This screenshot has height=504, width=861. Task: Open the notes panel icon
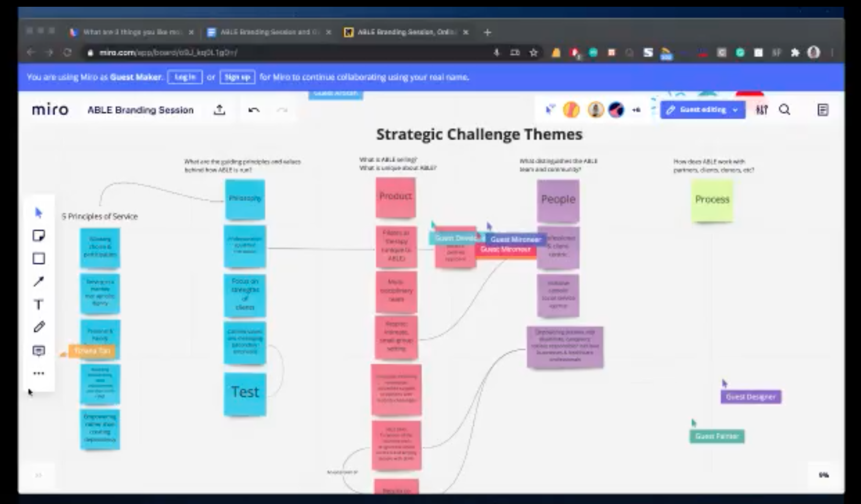click(823, 110)
